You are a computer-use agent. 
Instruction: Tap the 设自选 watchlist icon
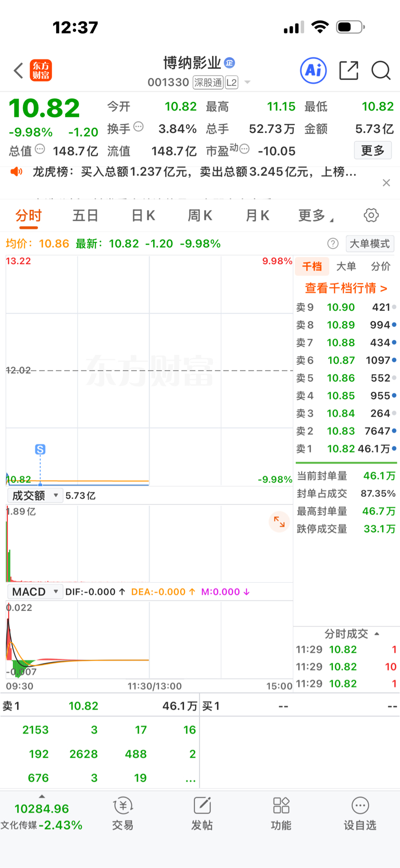(360, 813)
